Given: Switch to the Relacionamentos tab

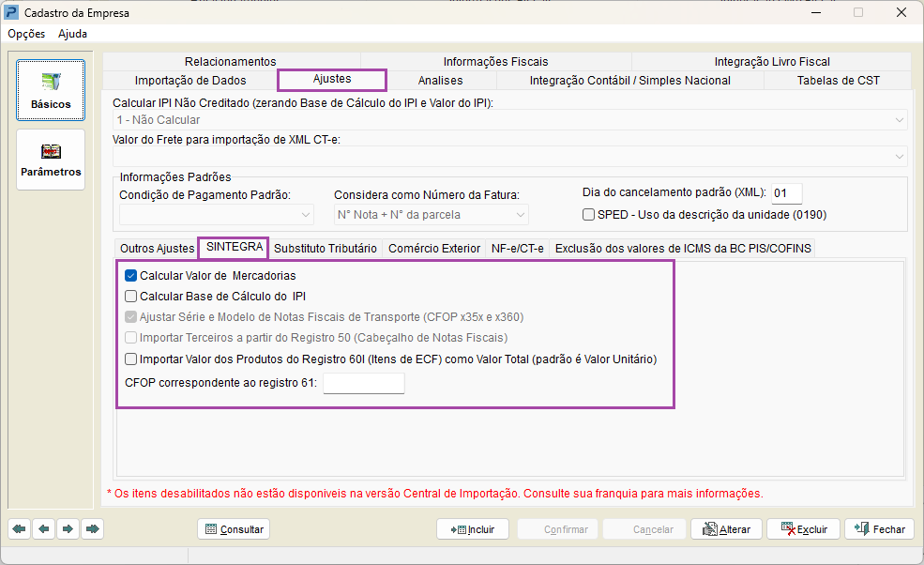Looking at the screenshot, I should 231,61.
